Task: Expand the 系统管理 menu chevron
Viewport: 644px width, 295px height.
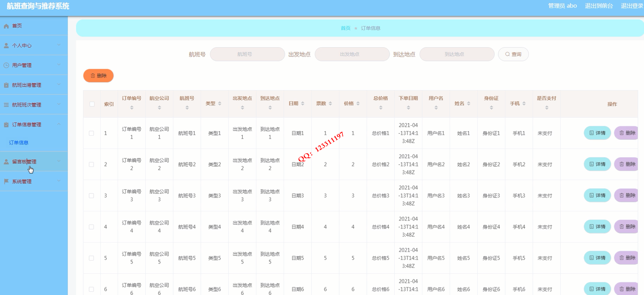Action: [x=59, y=181]
